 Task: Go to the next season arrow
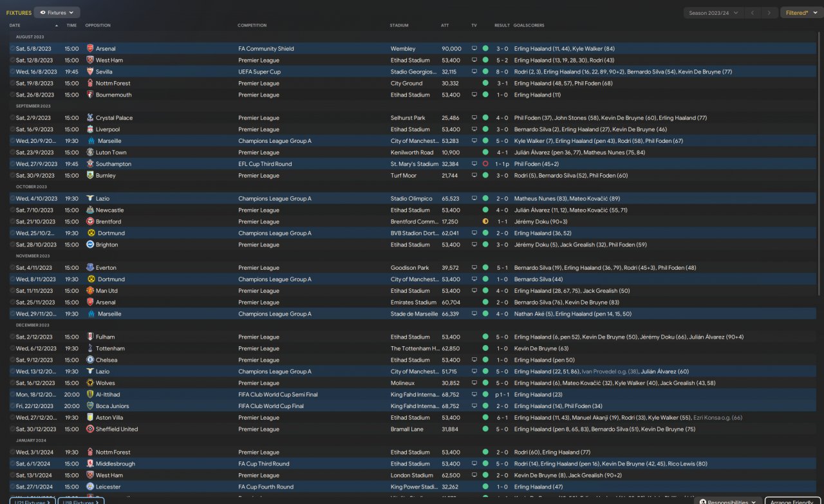769,12
